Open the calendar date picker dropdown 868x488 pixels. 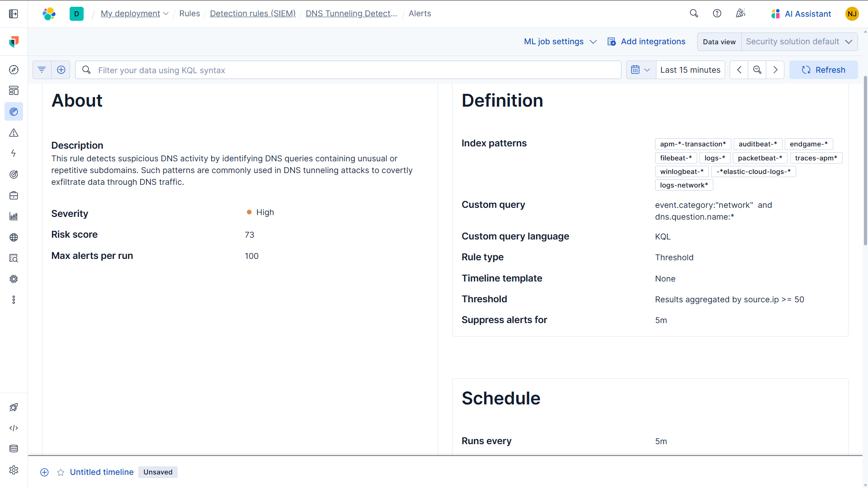pos(641,70)
